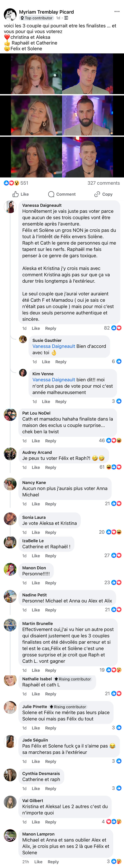Reply to Vanessa Daigneault's comment

click(x=51, y=328)
